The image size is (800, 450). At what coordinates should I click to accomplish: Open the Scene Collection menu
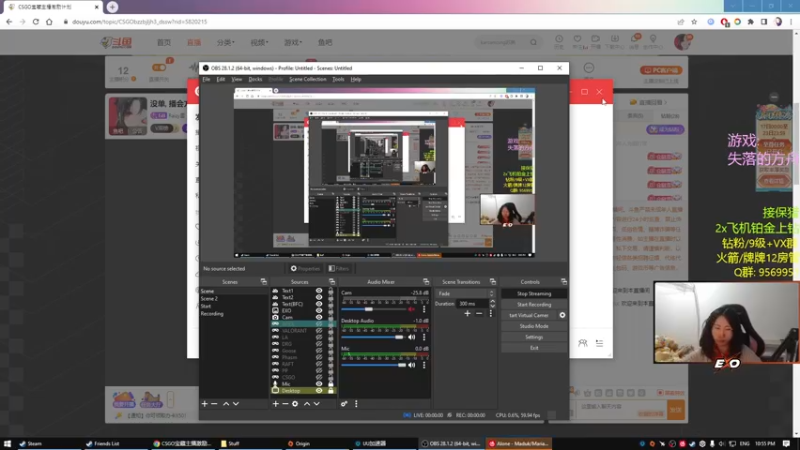click(x=308, y=79)
